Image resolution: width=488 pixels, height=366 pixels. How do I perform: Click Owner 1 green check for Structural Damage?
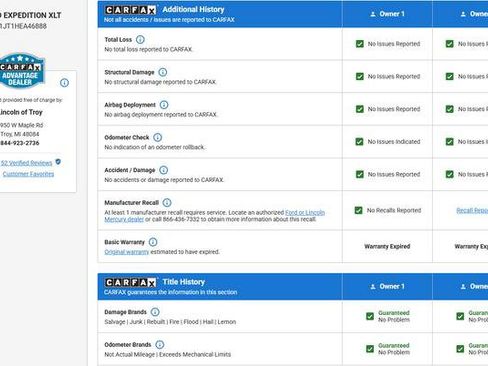click(360, 77)
